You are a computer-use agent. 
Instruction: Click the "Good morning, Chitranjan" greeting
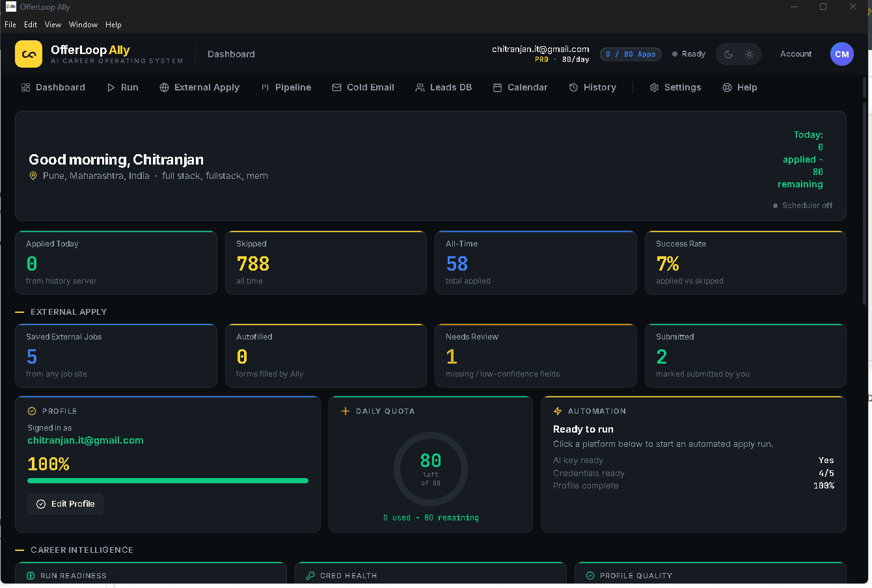tap(116, 159)
